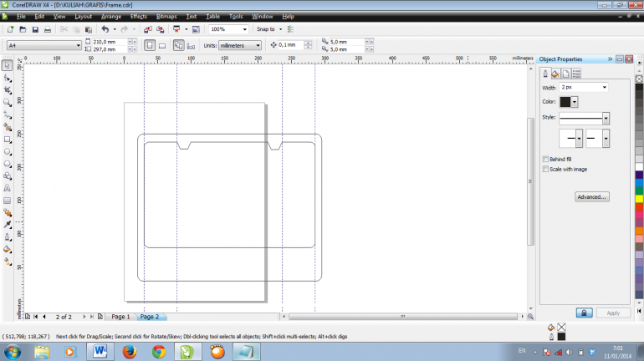
Task: Click the Print icon
Action: click(x=47, y=29)
